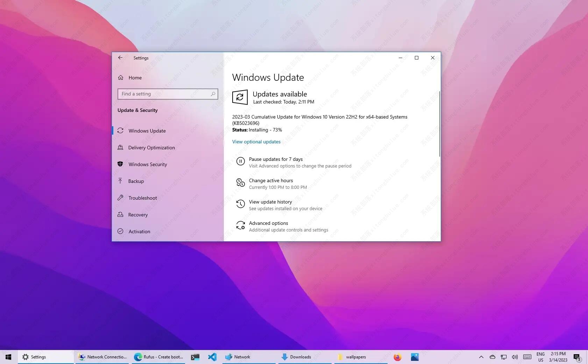Open Activation via its checkmark icon

click(120, 231)
